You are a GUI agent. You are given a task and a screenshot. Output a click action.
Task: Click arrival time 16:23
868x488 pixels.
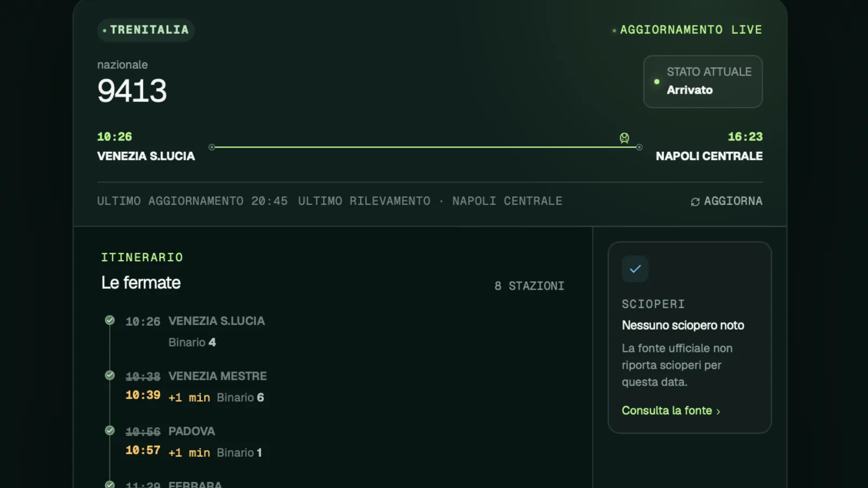(x=745, y=137)
